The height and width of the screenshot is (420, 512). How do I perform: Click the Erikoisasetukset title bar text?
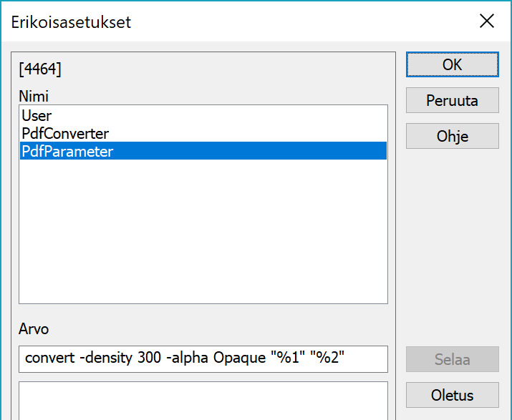tap(71, 22)
